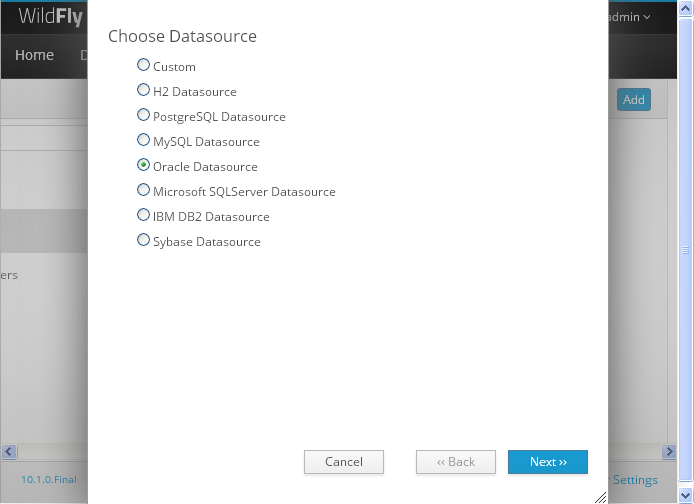Pick the Sybase Datasource option
Image resolution: width=694 pixels, height=504 pixels.
(x=143, y=240)
